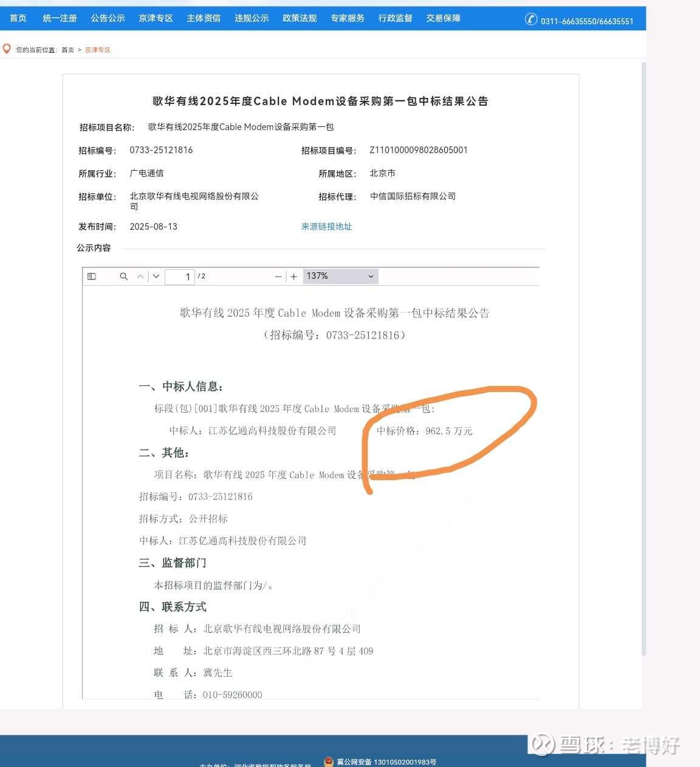Click the page scrollbar on the right

643,359
